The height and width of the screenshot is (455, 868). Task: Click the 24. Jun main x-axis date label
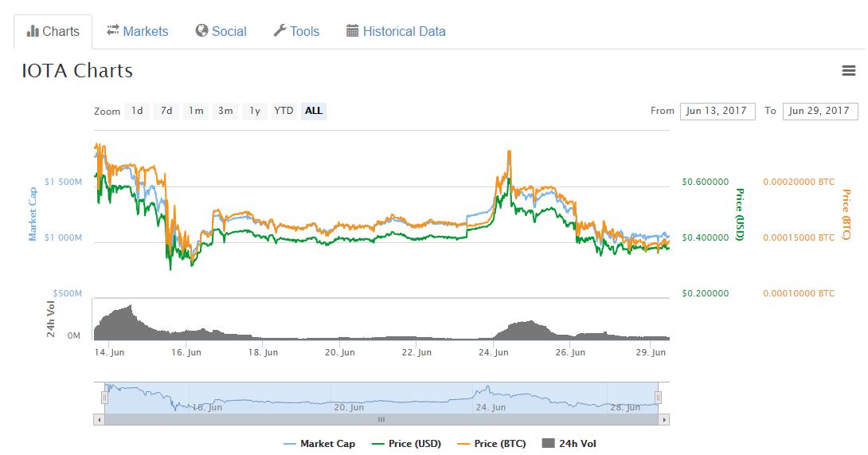click(x=493, y=352)
